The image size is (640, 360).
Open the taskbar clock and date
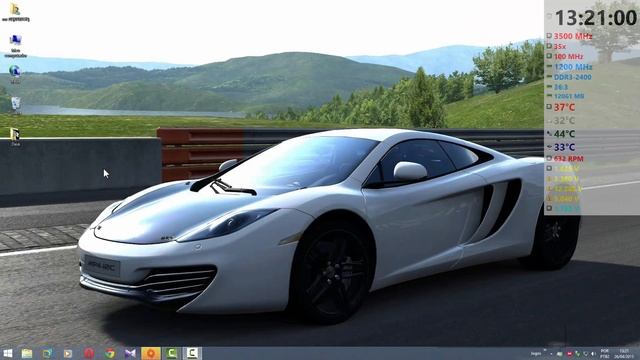coord(624,354)
